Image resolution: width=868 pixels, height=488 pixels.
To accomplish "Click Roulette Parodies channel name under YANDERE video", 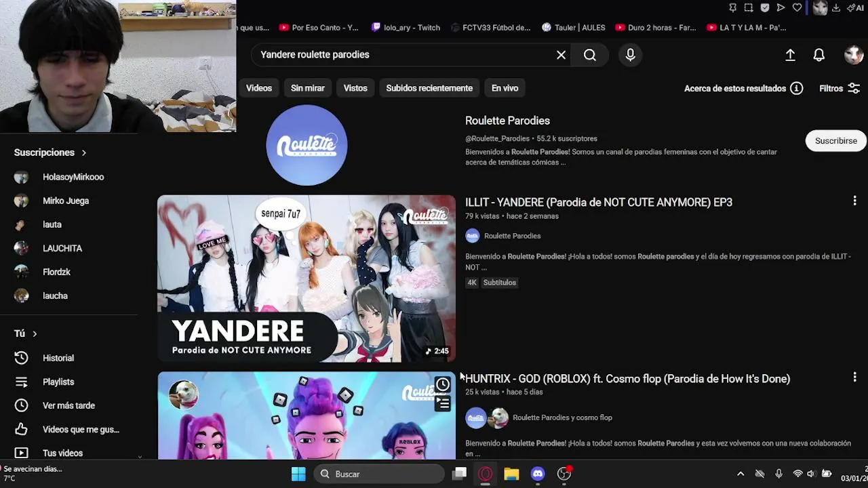I will [513, 236].
